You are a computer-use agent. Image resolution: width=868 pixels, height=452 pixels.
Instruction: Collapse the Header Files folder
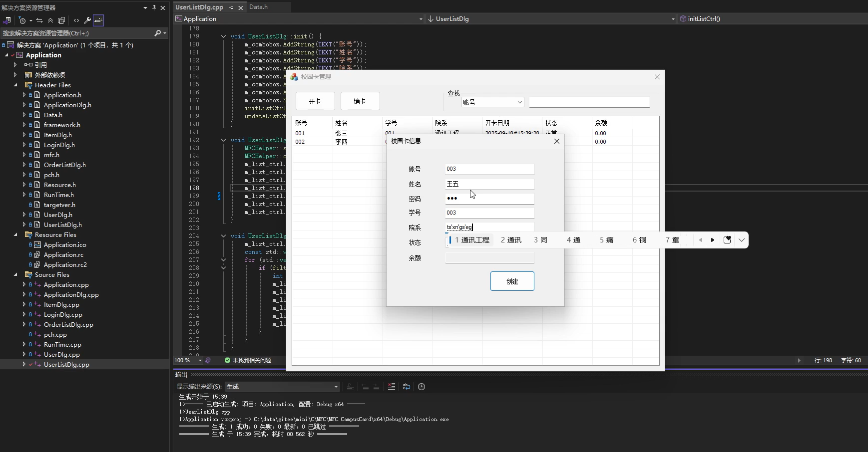(15, 85)
